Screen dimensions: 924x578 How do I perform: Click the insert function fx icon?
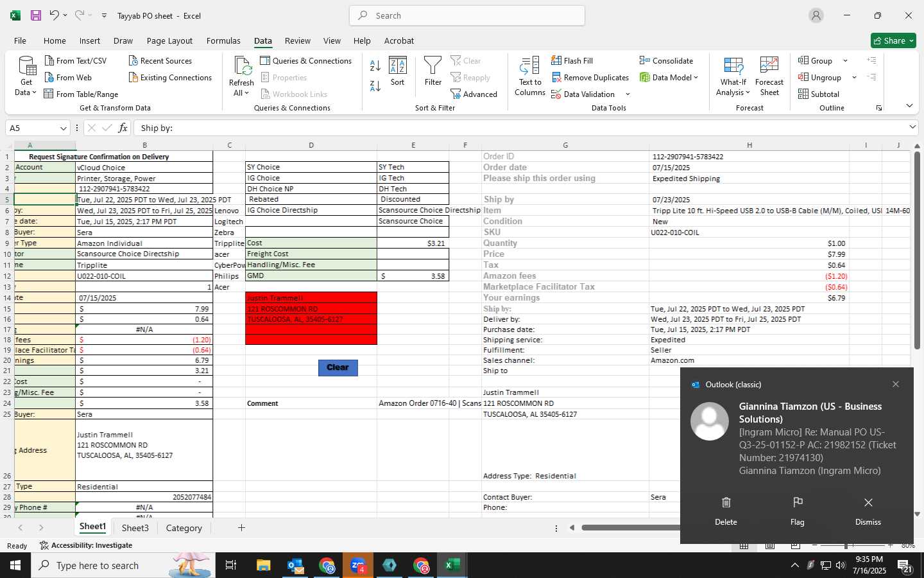(x=123, y=128)
